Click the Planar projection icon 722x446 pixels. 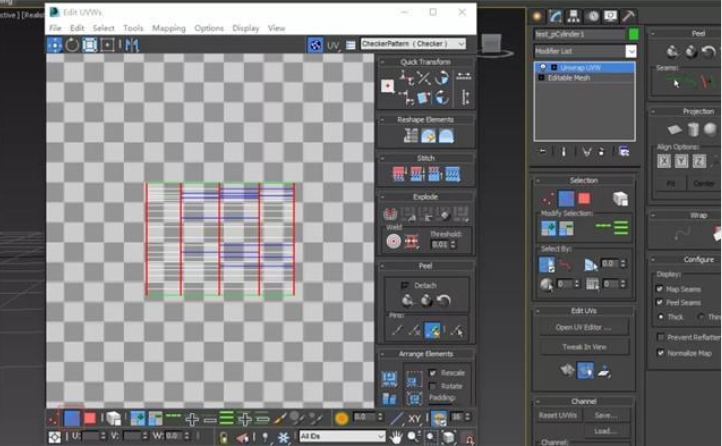[x=675, y=129]
